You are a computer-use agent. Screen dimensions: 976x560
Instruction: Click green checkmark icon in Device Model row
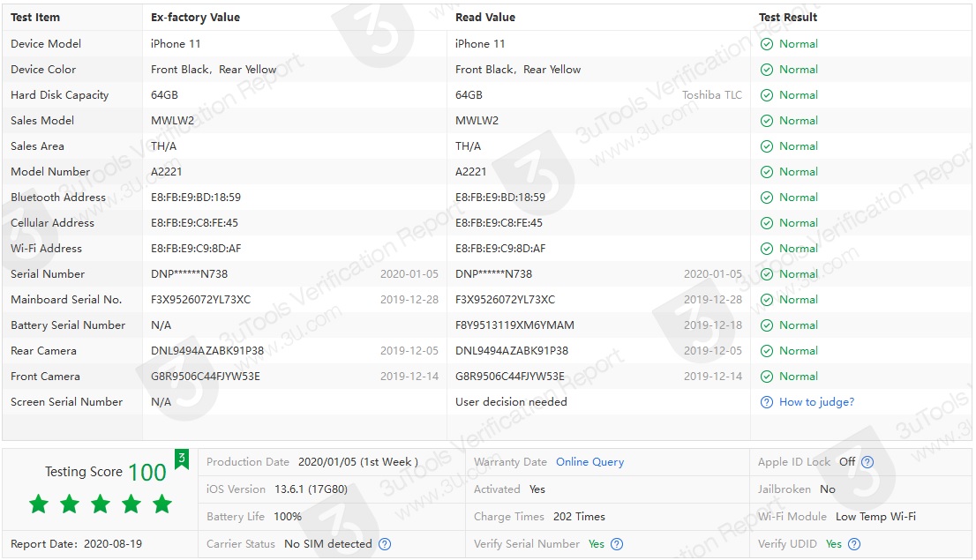pyautogui.click(x=767, y=44)
